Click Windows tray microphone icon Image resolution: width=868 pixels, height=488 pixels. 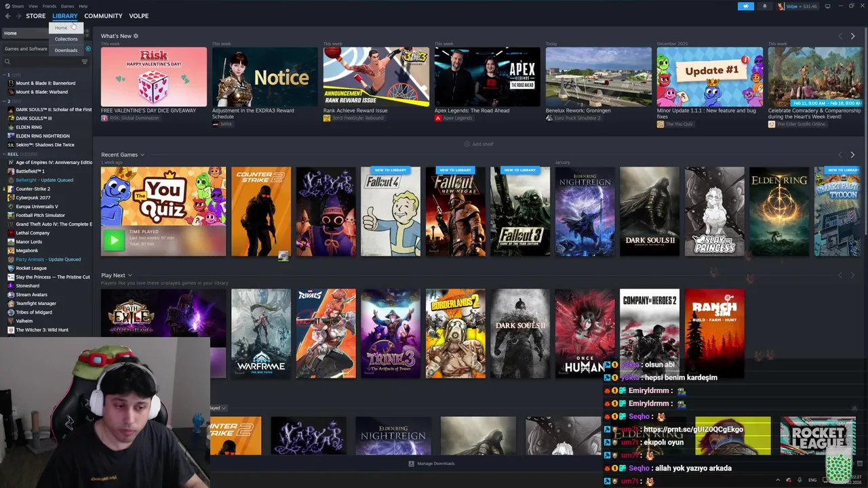(800, 480)
